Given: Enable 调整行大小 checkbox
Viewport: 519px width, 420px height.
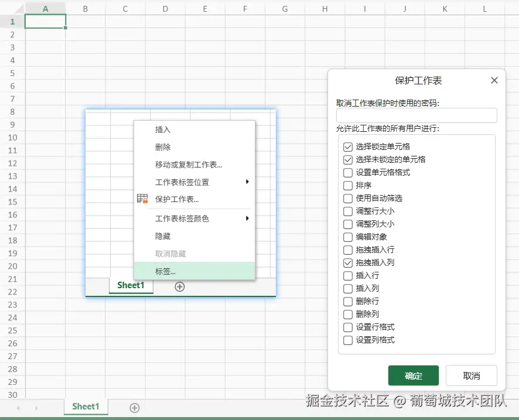Looking at the screenshot, I should pos(348,211).
